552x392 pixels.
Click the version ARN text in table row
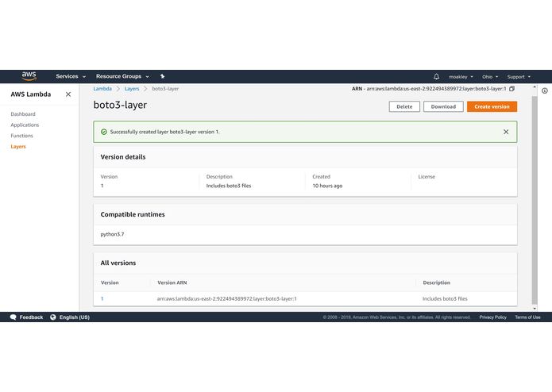(226, 298)
